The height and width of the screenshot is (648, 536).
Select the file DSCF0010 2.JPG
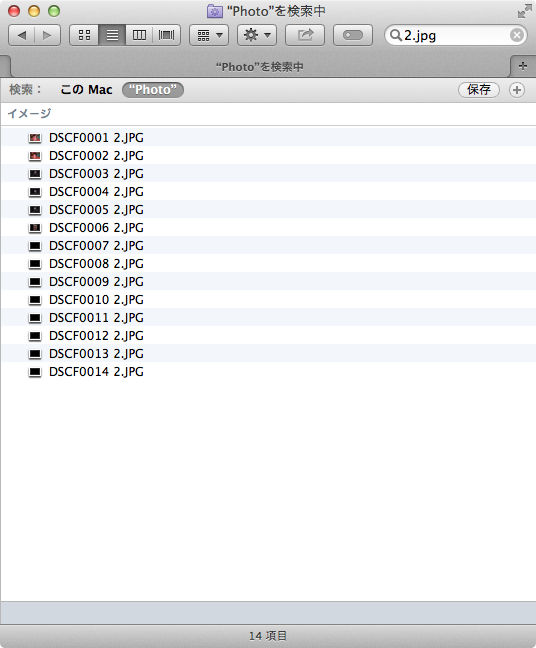tap(268, 299)
